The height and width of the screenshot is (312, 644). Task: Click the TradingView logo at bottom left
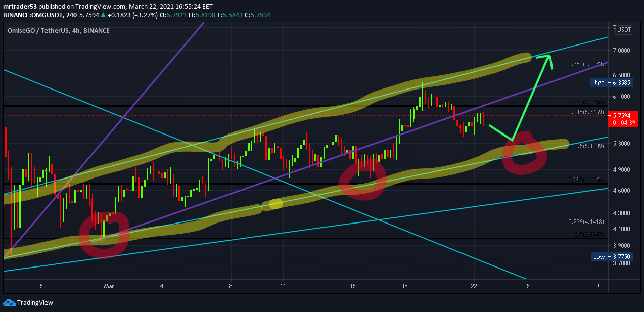pyautogui.click(x=28, y=303)
